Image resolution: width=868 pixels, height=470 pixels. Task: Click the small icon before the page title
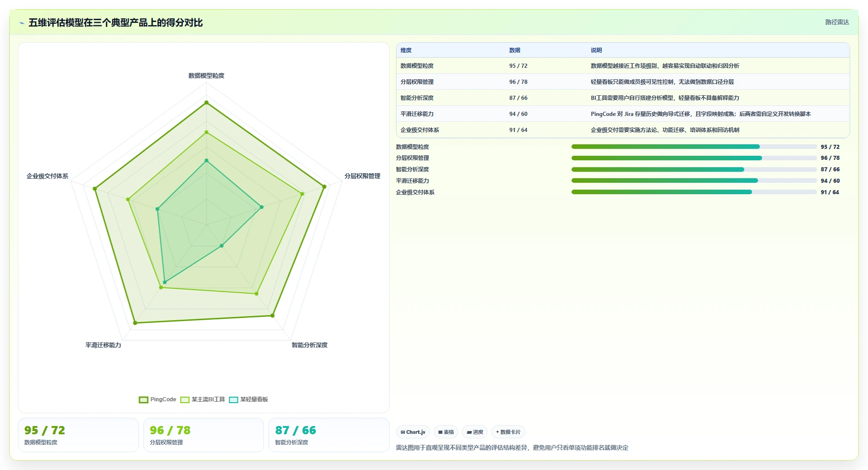pyautogui.click(x=22, y=23)
